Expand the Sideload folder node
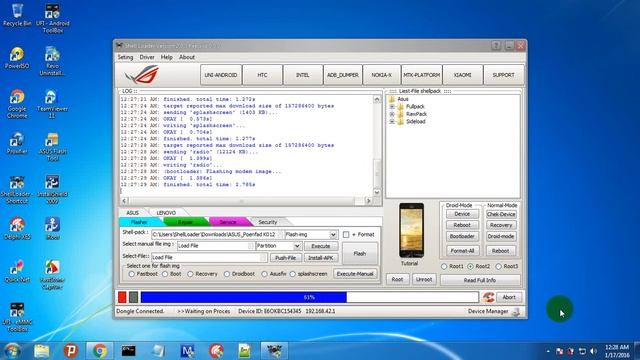640x360 pixels. (x=392, y=122)
